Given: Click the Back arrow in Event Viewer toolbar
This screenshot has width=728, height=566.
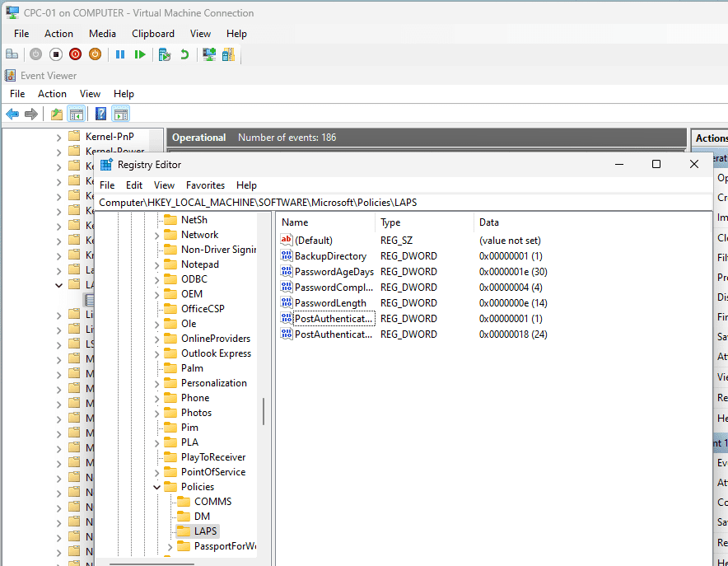Looking at the screenshot, I should pos(13,114).
